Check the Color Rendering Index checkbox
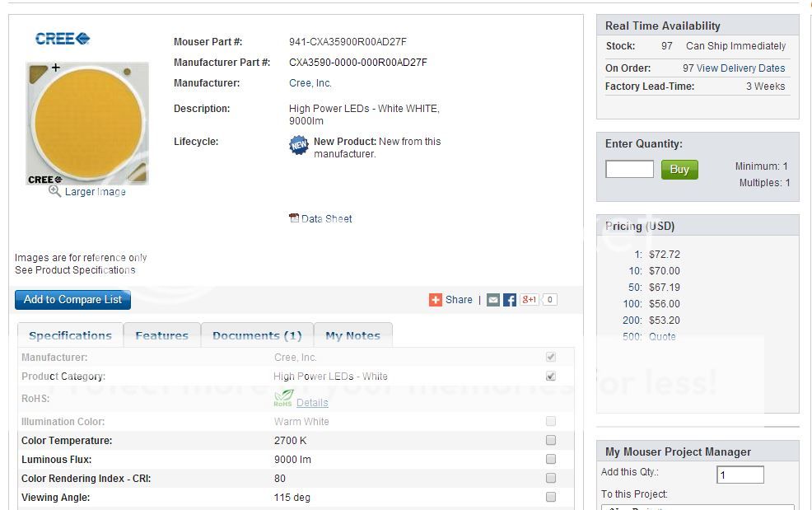 (551, 478)
